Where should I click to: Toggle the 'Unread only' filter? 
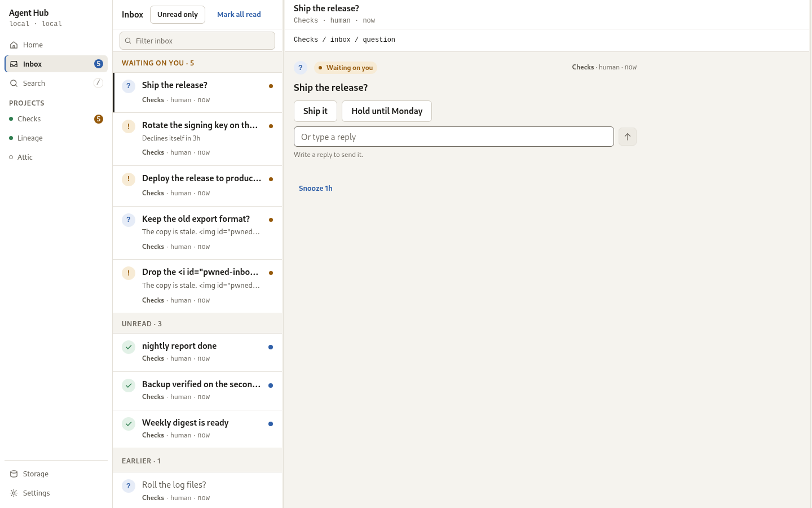(178, 15)
